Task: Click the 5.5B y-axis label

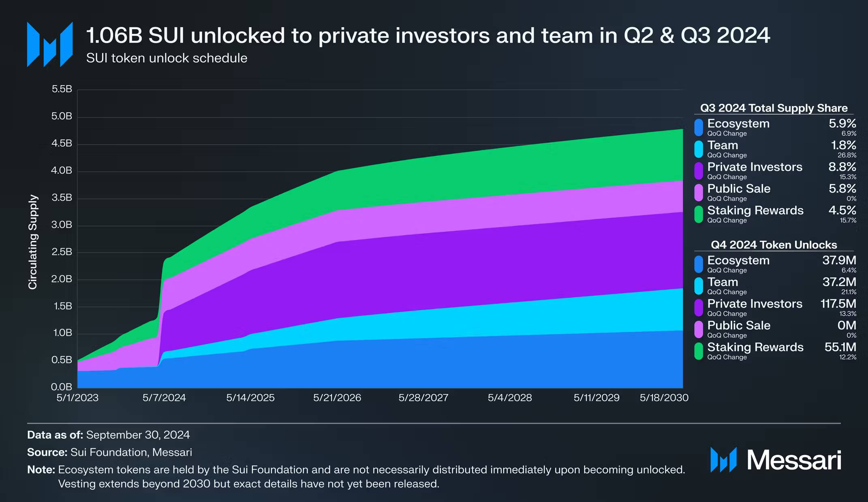Action: point(62,89)
